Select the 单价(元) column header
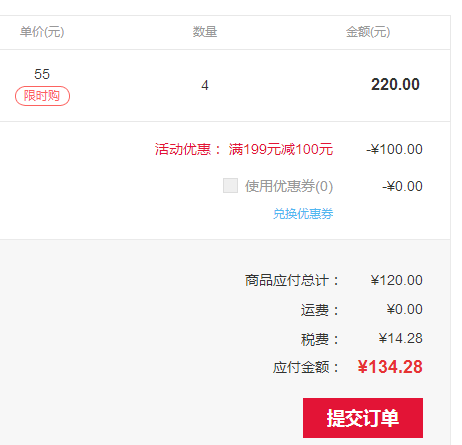462x445 pixels. (42, 32)
